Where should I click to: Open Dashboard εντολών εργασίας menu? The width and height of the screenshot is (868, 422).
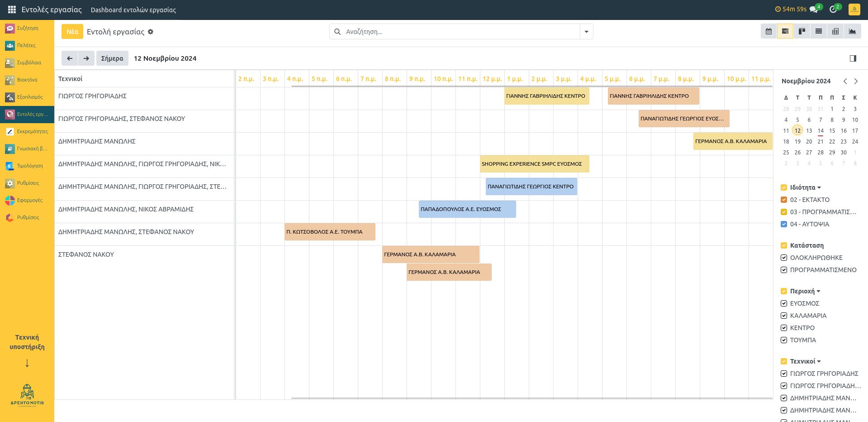(133, 10)
